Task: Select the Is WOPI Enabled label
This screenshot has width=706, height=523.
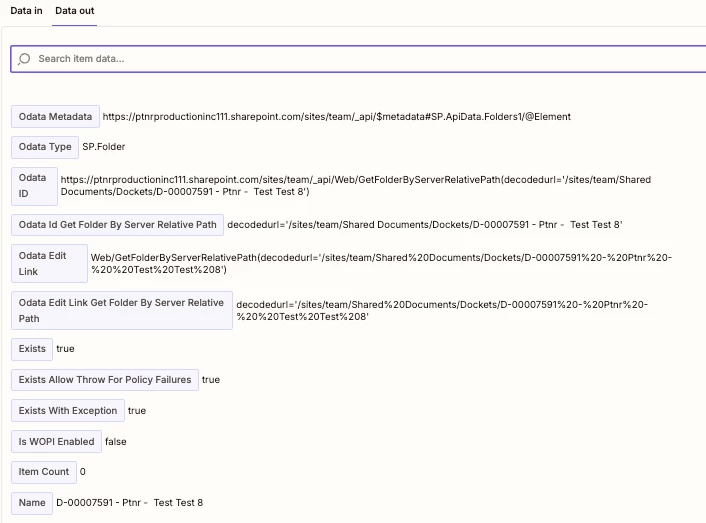Action: point(56,442)
